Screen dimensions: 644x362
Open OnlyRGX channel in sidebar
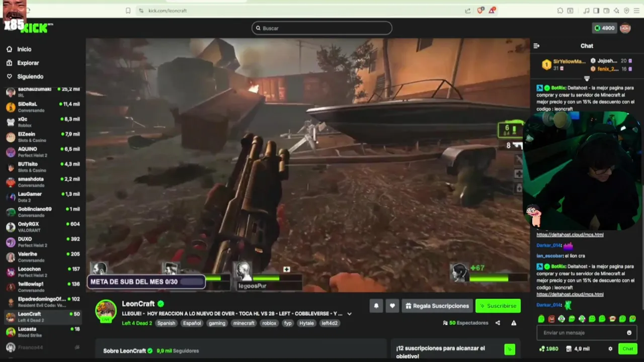pyautogui.click(x=43, y=227)
